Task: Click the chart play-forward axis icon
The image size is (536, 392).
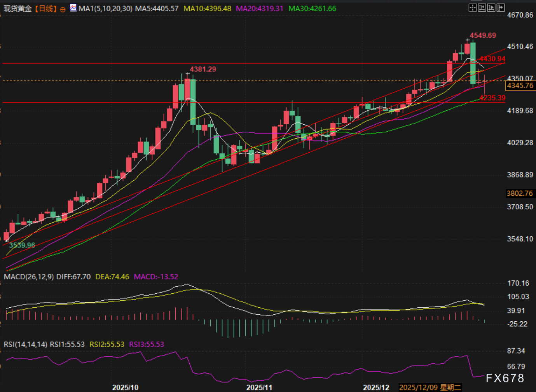Action: [x=491, y=7]
